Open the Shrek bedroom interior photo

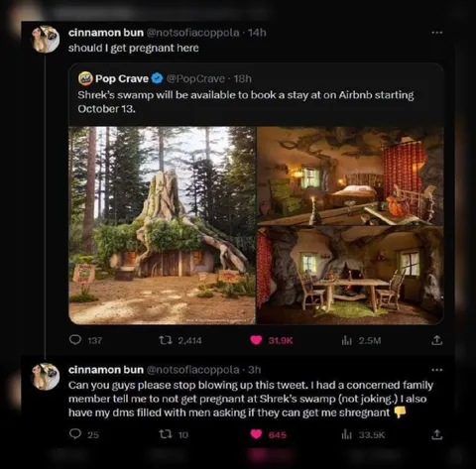coord(350,176)
